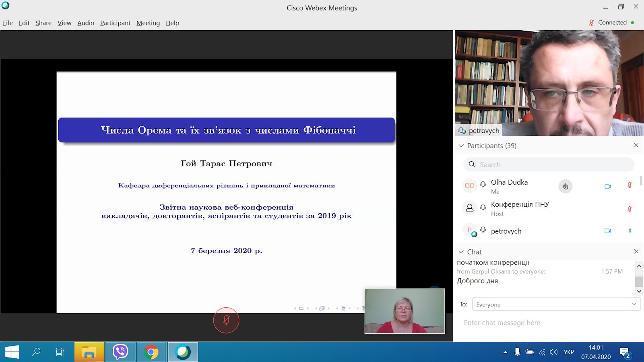Viewport: 644px width, 362px height.
Task: Click the chat message input field
Action: tap(549, 323)
